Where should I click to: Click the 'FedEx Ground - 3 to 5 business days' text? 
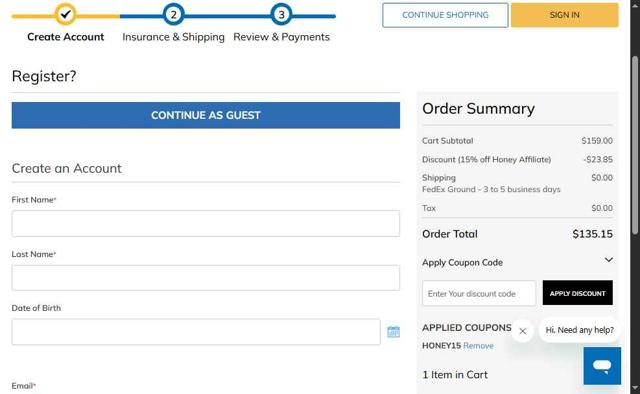[x=491, y=189]
